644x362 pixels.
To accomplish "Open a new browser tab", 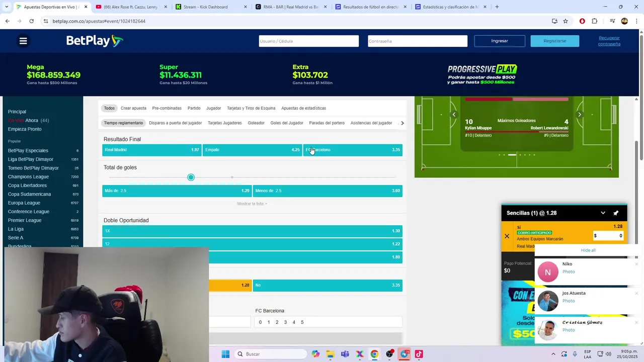I will tap(497, 7).
